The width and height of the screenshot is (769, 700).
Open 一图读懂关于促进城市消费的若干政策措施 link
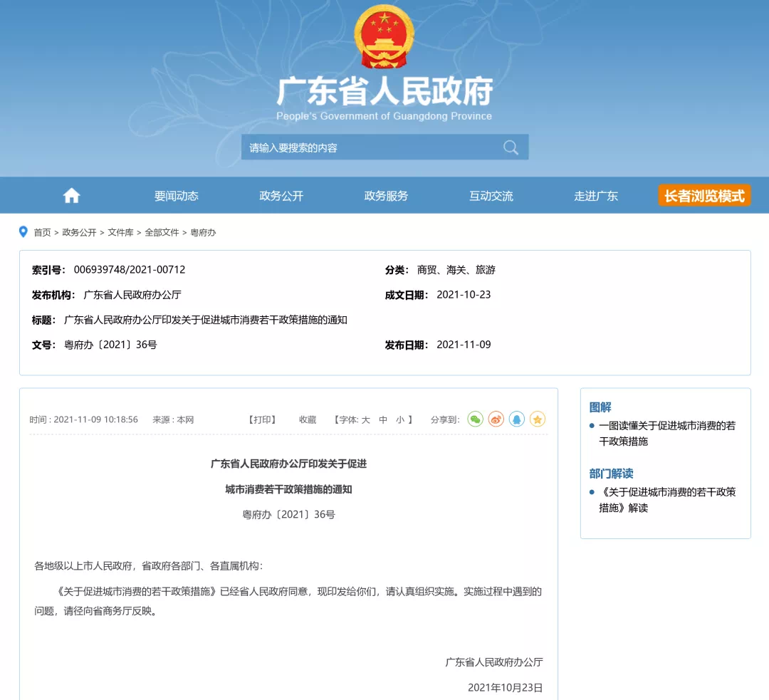[x=667, y=434]
